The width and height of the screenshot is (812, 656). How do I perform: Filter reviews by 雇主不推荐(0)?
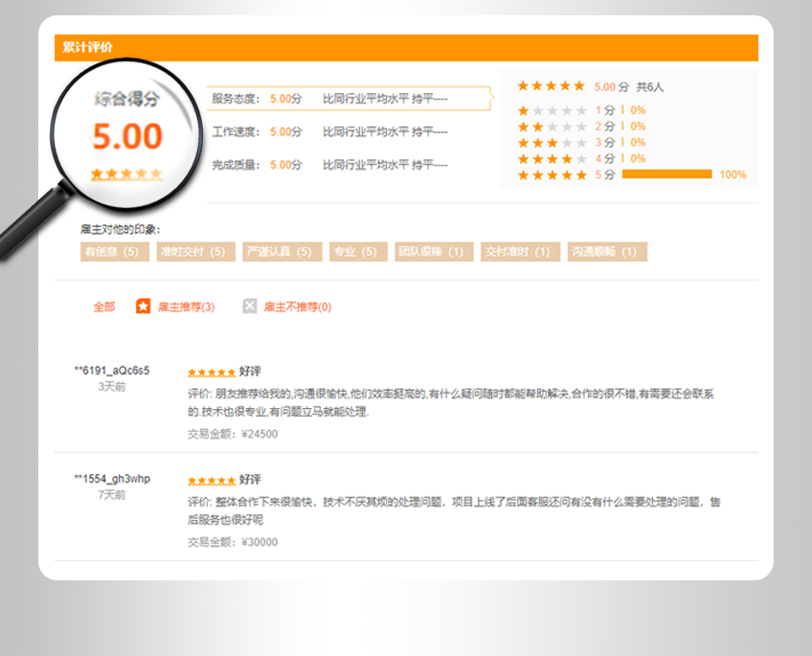coord(297,307)
